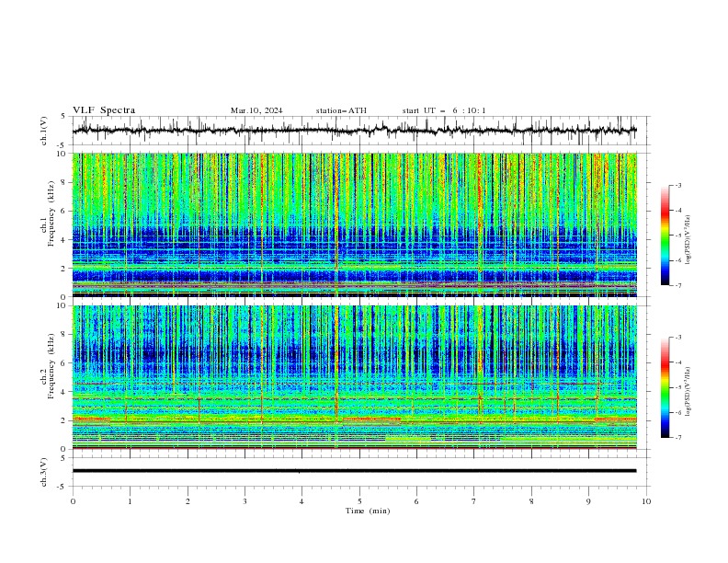This screenshot has width=728, height=563.
Task: Click the ch.2 "Frequency (kHz)" axis label
Action: click(51, 365)
